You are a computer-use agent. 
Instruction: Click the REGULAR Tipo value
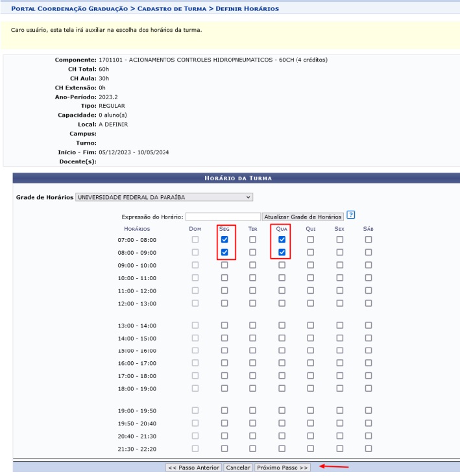coord(112,106)
